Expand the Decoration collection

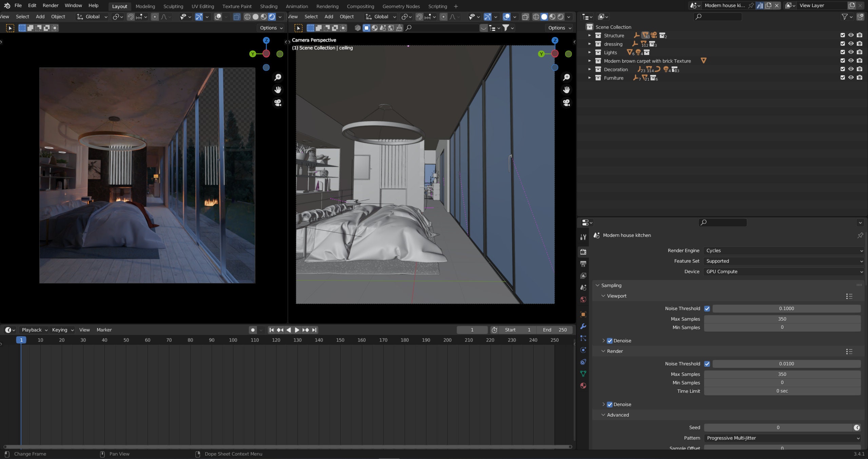pos(590,69)
